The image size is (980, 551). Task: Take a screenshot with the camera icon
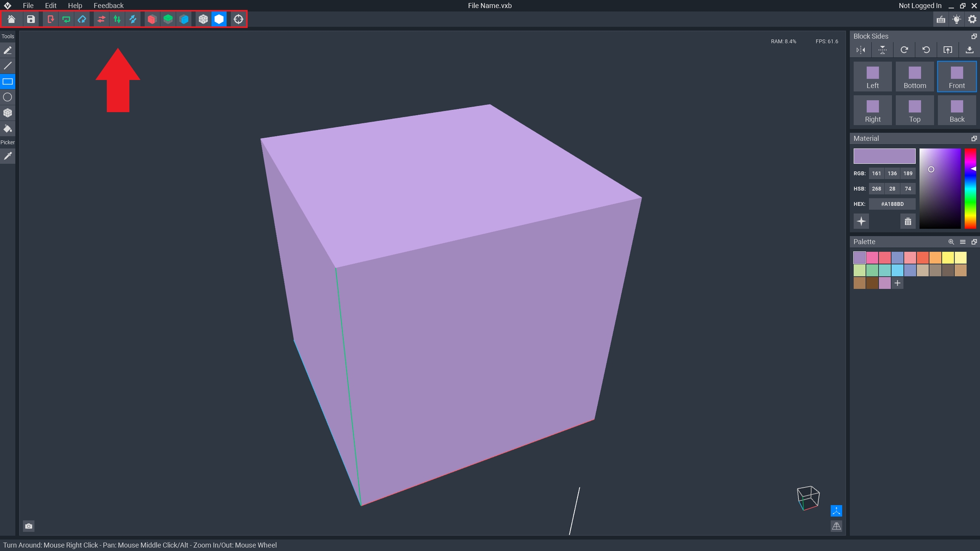28,526
